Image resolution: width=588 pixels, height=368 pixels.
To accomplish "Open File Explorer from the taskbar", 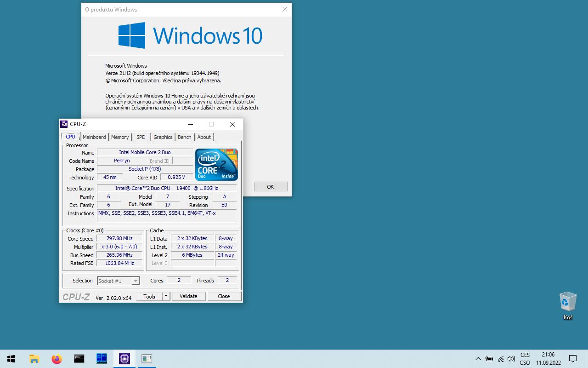I will (34, 359).
